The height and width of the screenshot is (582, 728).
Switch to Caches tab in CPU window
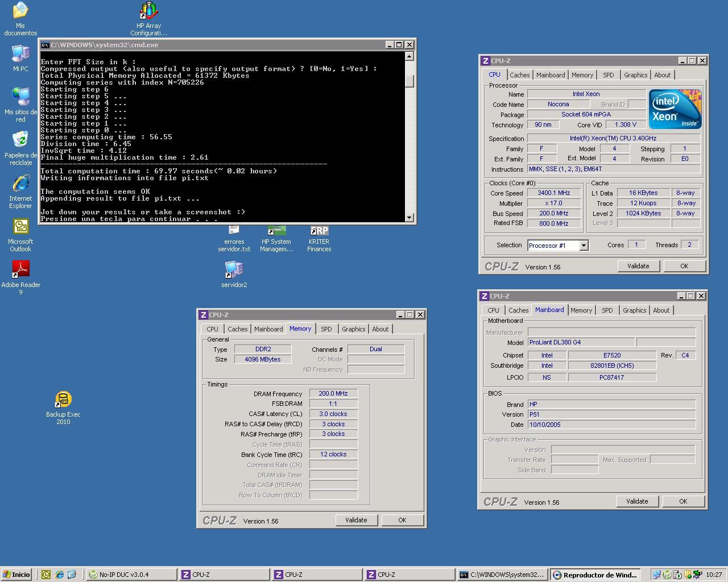(519, 75)
